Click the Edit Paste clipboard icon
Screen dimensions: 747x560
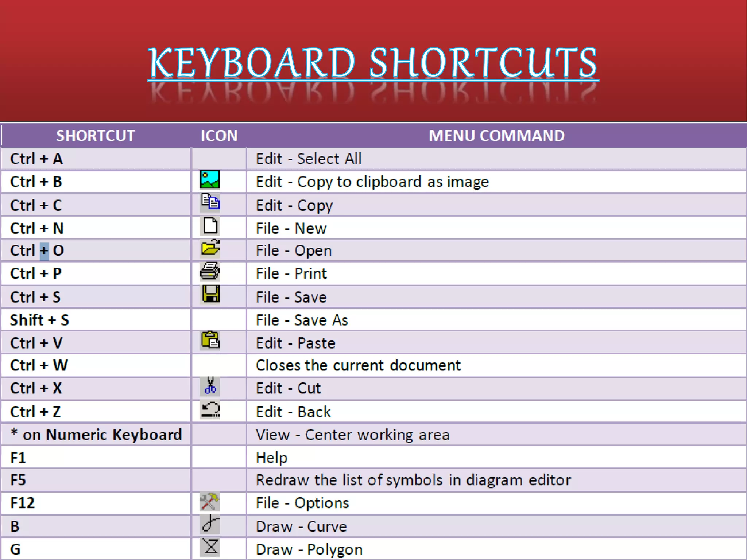210,340
